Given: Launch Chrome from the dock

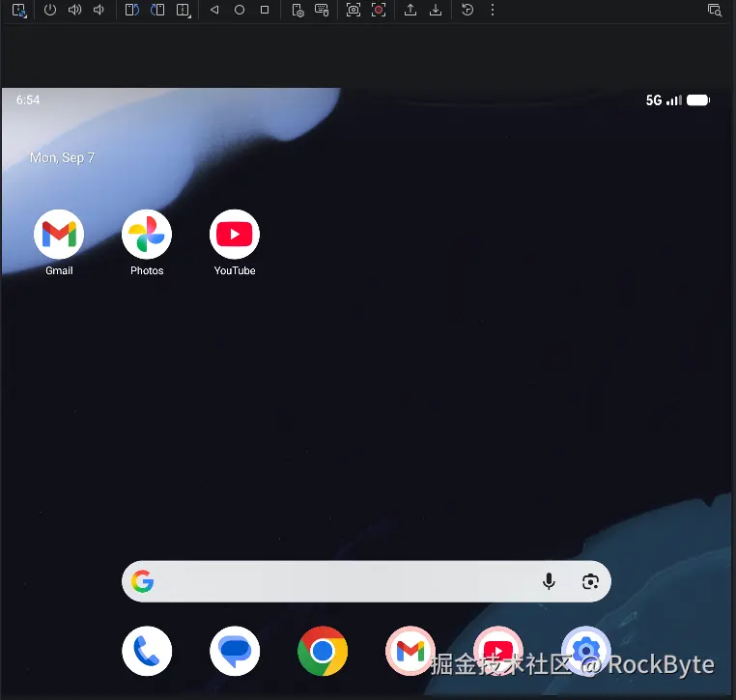Looking at the screenshot, I should [323, 651].
